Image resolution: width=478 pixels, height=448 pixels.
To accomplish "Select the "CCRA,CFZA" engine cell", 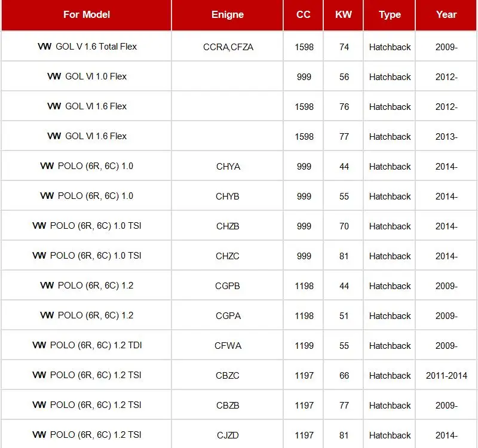I will (x=228, y=47).
